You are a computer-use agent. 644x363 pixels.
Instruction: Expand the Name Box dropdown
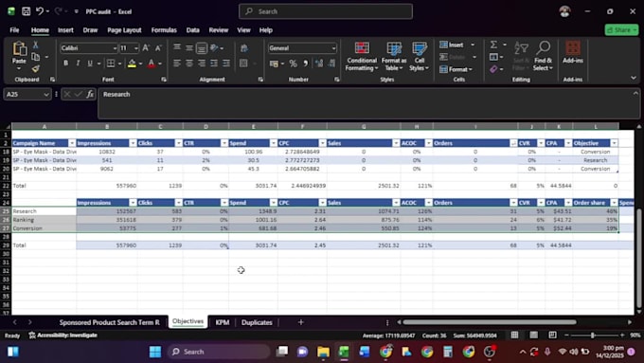click(x=46, y=94)
